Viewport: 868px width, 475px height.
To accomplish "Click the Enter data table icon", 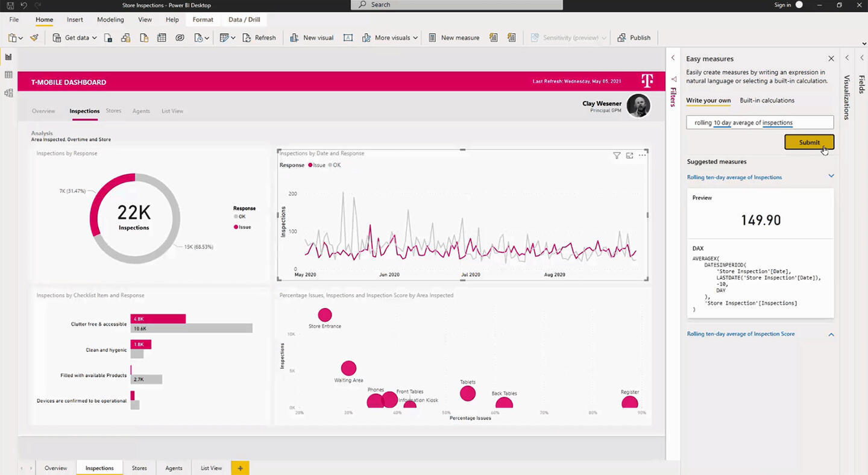I will click(x=162, y=37).
